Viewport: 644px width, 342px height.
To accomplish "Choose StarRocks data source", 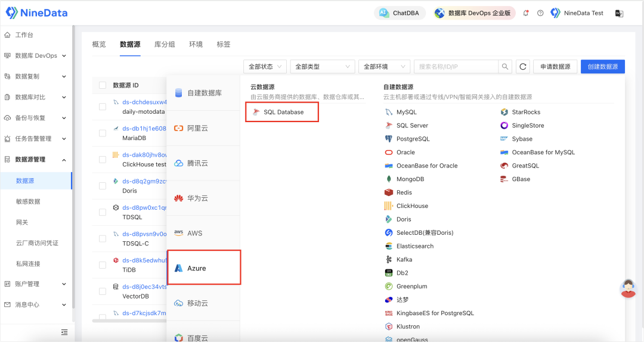I will pos(521,112).
